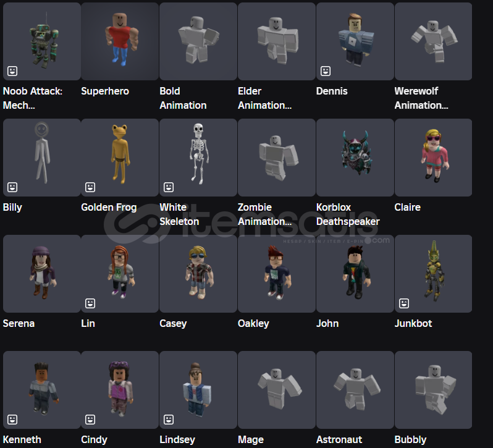Click smiley face badge on Kenneth card

click(x=12, y=420)
